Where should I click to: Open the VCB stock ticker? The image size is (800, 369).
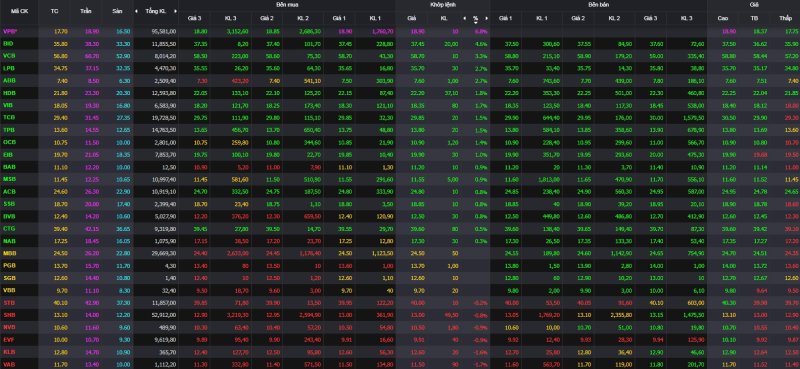9,56
